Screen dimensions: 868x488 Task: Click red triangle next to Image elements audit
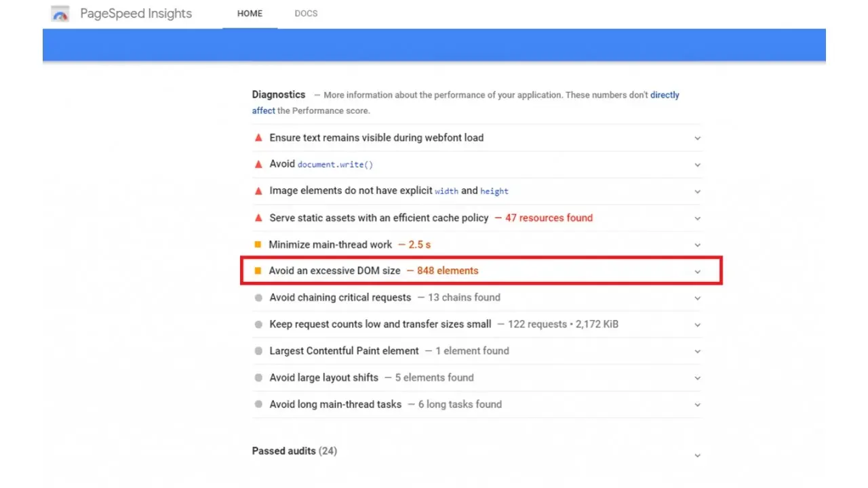258,191
